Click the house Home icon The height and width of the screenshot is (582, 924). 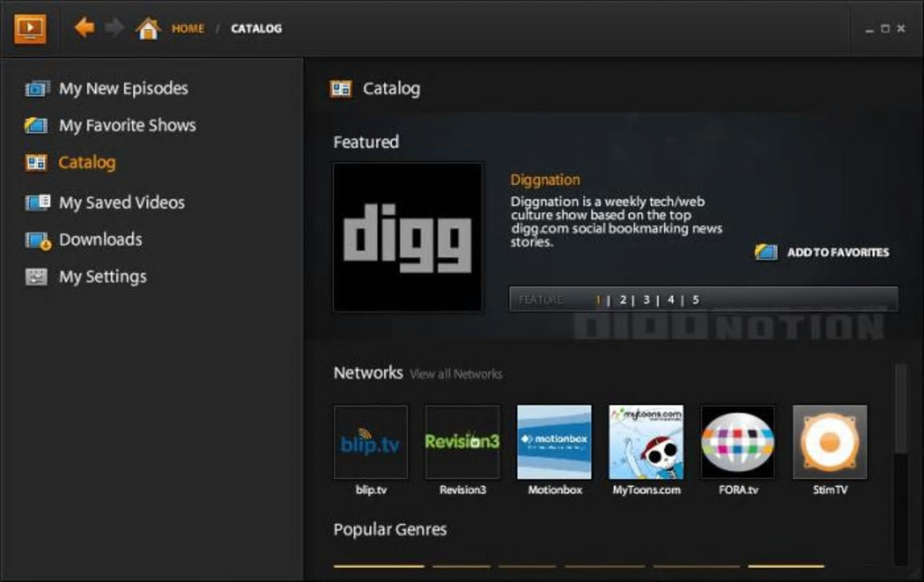[148, 28]
